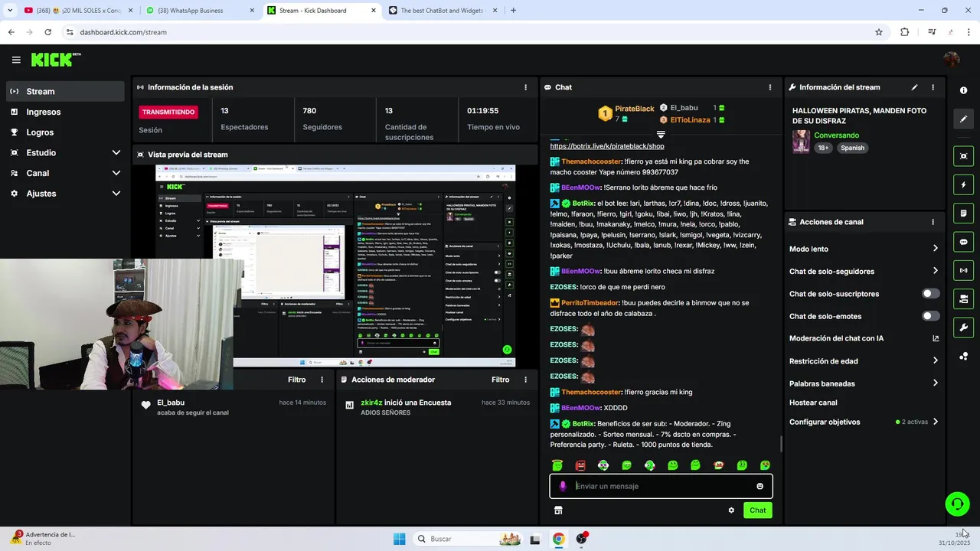This screenshot has width=980, height=551.
Task: Open Moderación del chat con IA external link
Action: click(936, 338)
